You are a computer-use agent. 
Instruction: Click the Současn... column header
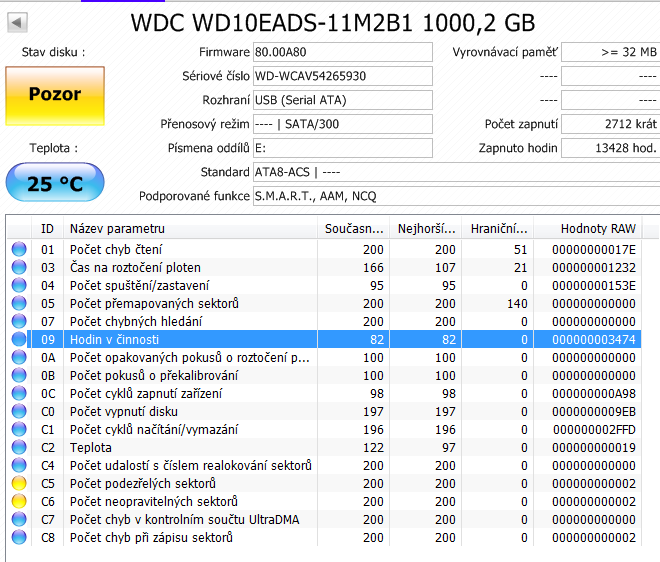coord(354,229)
